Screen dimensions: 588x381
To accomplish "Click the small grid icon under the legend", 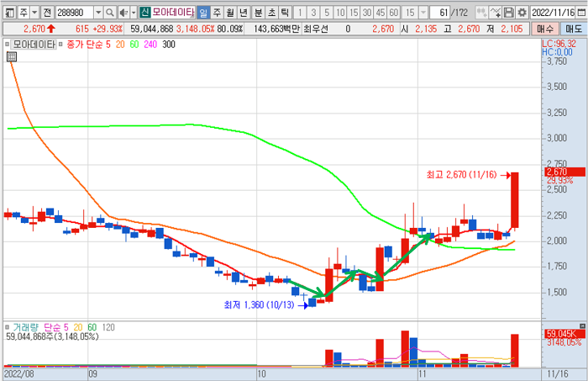I will click(x=12, y=56).
